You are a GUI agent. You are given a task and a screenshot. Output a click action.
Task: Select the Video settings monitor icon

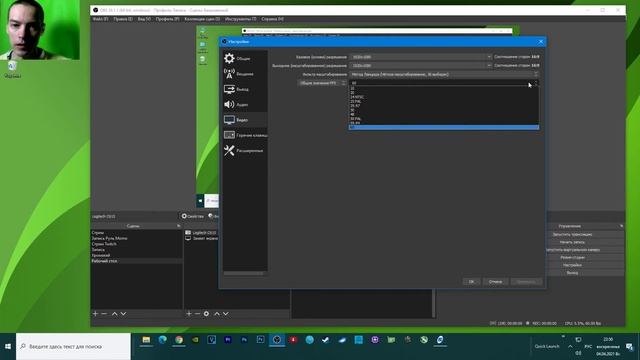[229, 120]
